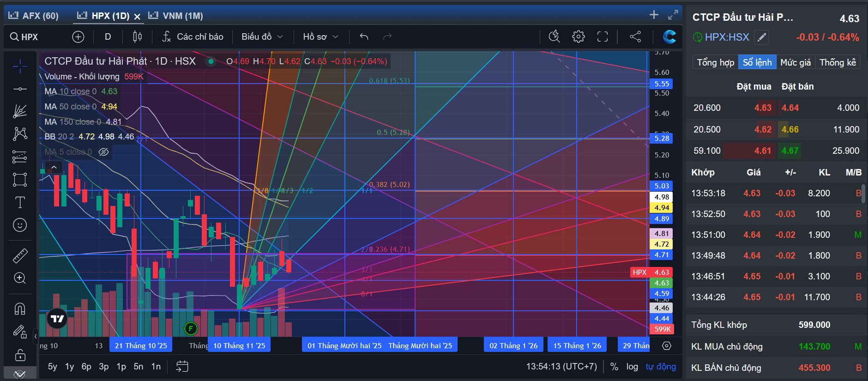This screenshot has height=381, width=868.
Task: Open the Tổng hợp tab
Action: point(715,62)
